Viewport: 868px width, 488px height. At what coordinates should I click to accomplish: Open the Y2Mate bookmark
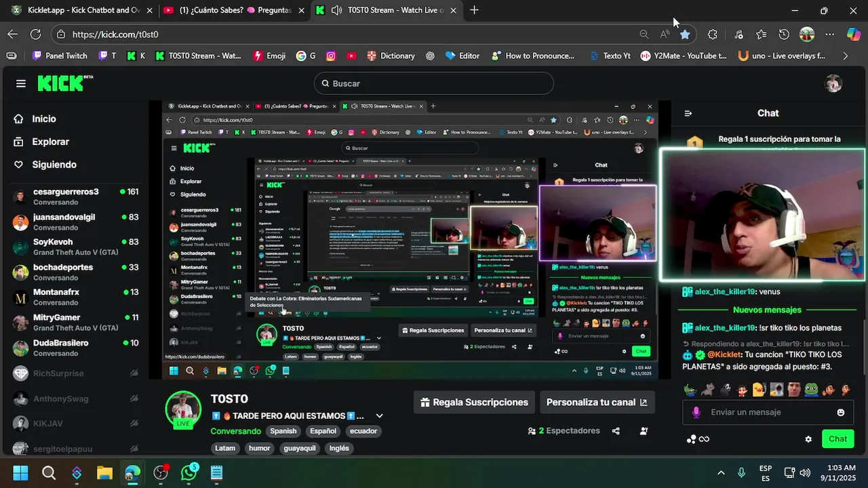(x=684, y=56)
